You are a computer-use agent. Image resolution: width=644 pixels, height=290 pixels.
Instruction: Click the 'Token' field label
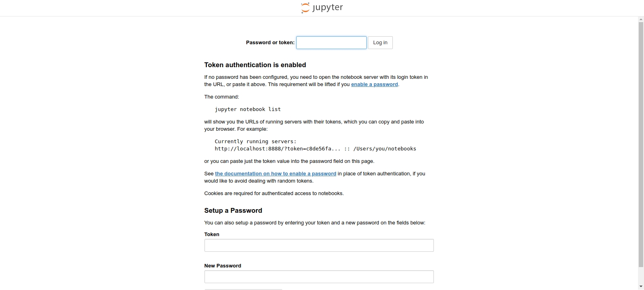tap(212, 234)
